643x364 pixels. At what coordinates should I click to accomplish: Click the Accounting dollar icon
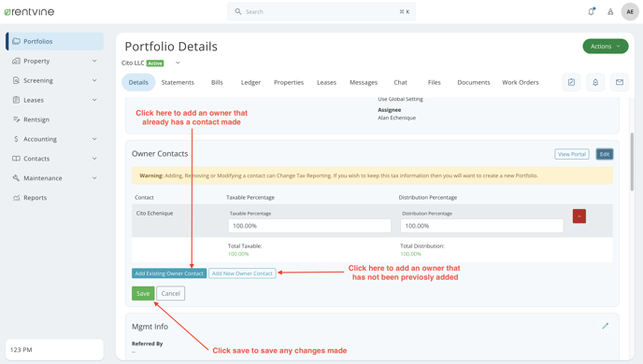point(16,139)
